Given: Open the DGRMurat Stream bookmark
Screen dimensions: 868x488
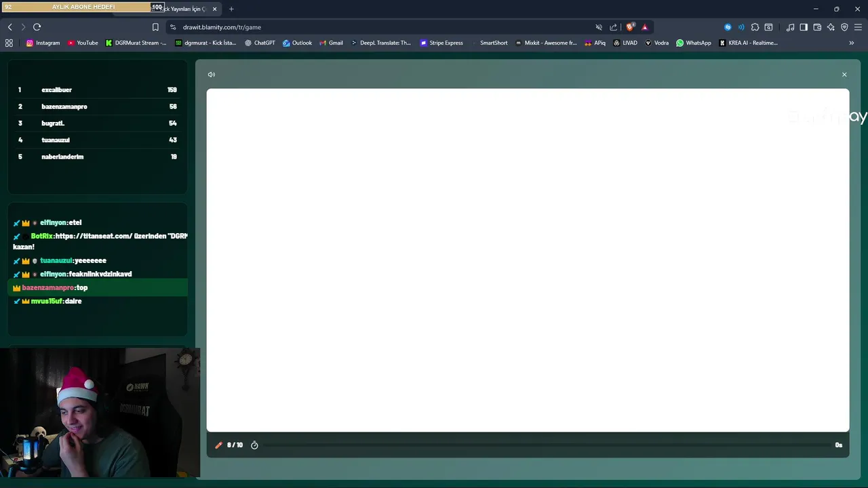Looking at the screenshot, I should pyautogui.click(x=136, y=43).
